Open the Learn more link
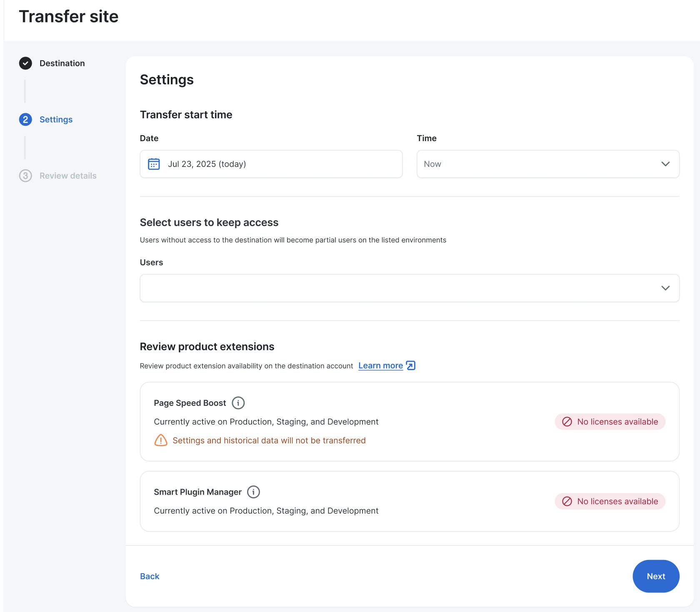Image resolution: width=700 pixels, height=612 pixels. [x=380, y=366]
